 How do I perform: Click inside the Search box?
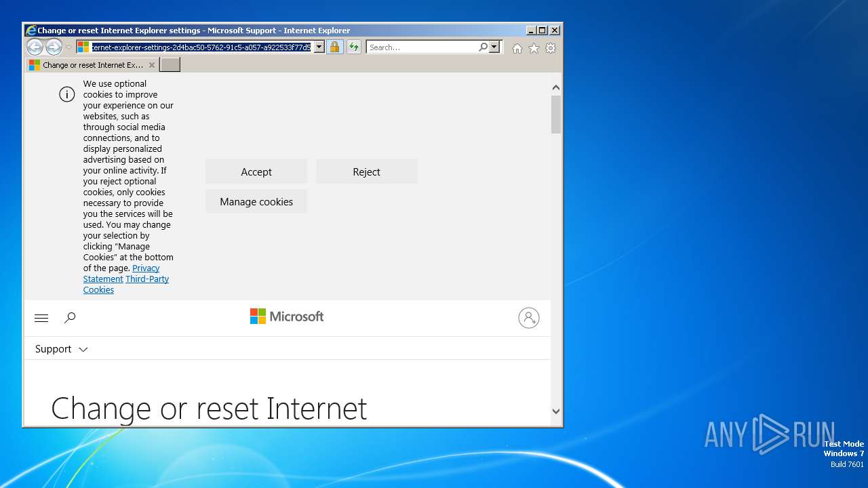pyautogui.click(x=422, y=47)
